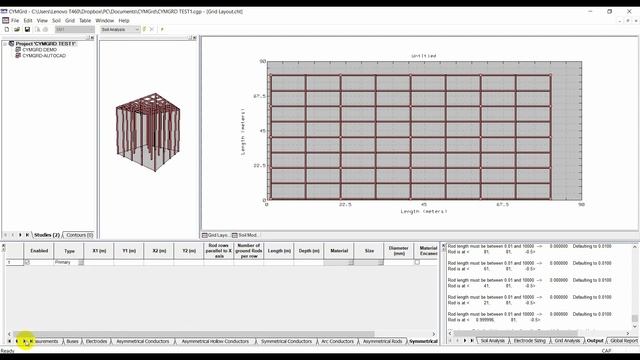Click the X1 (m) cell in row 1
The height and width of the screenshot is (360, 640).
point(99,262)
